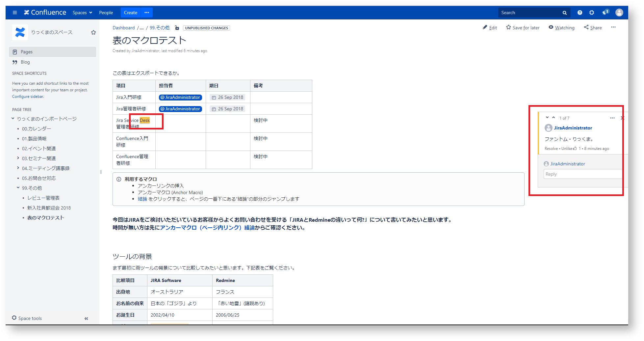Go to previous inline comment arrow
644x341 pixels.
[554, 118]
